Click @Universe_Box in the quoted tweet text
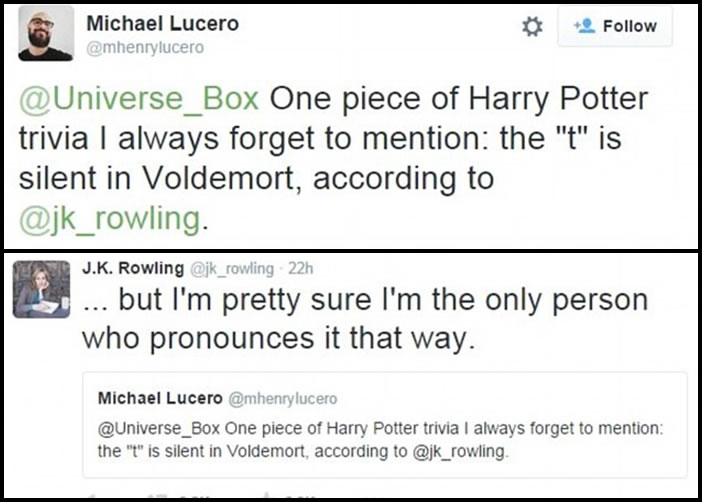 coord(146,430)
